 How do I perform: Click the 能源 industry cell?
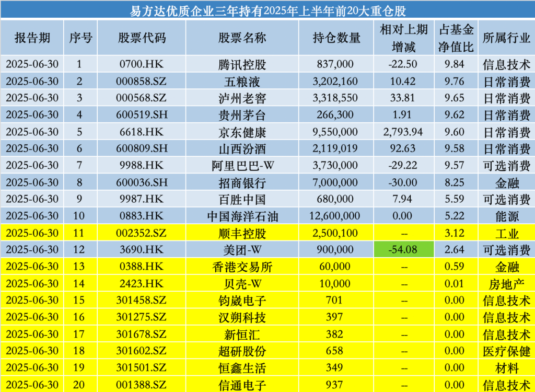(506, 216)
